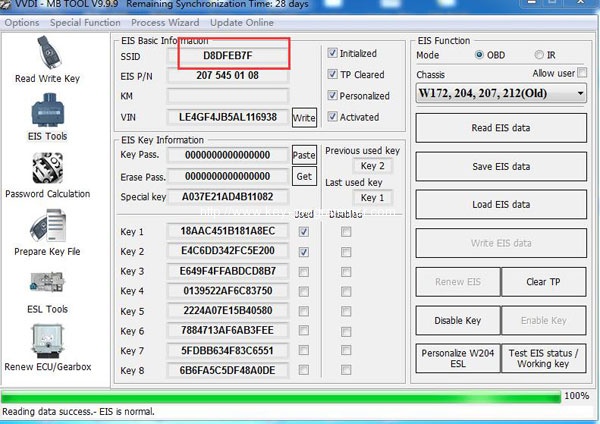
Task: Select the IR mode radio button
Action: click(540, 55)
